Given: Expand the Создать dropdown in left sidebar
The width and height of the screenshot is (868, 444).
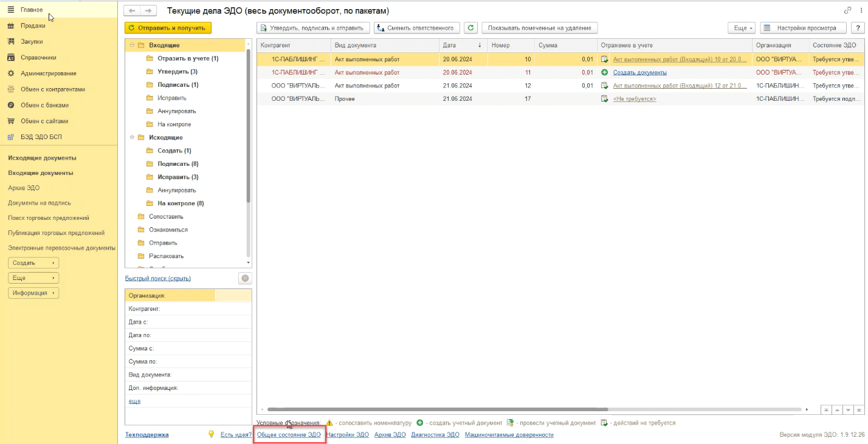Looking at the screenshot, I should (x=33, y=263).
